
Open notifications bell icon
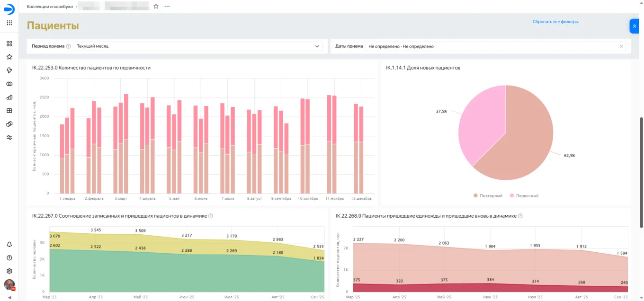(x=9, y=244)
